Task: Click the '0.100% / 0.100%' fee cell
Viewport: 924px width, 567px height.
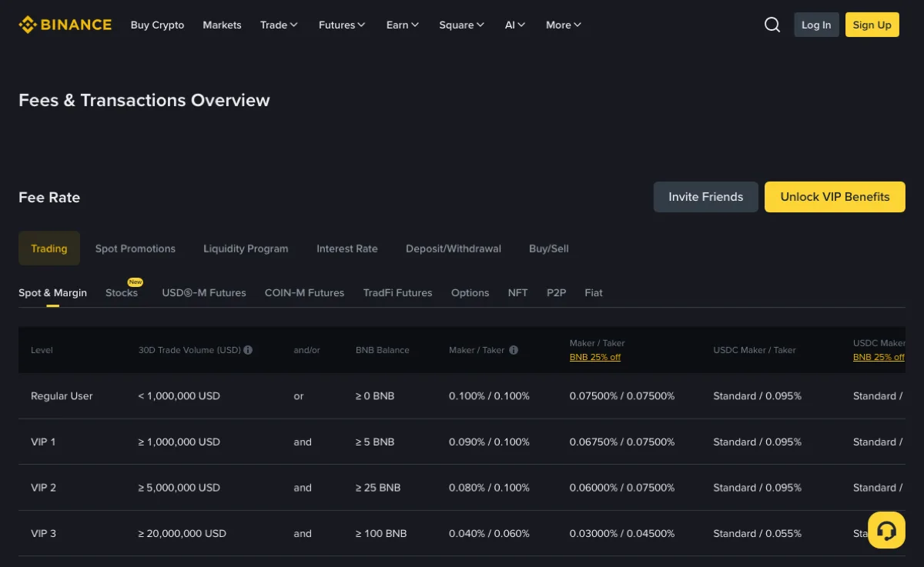Action: pyautogui.click(x=490, y=396)
